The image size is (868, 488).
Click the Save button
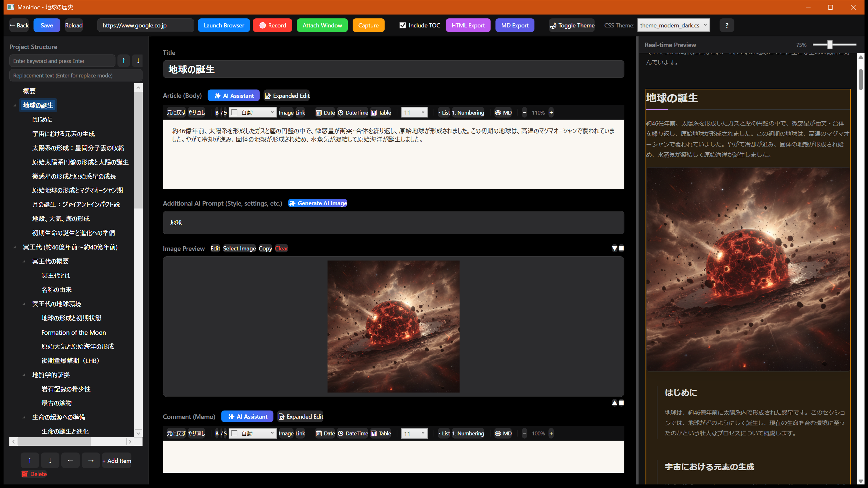46,25
